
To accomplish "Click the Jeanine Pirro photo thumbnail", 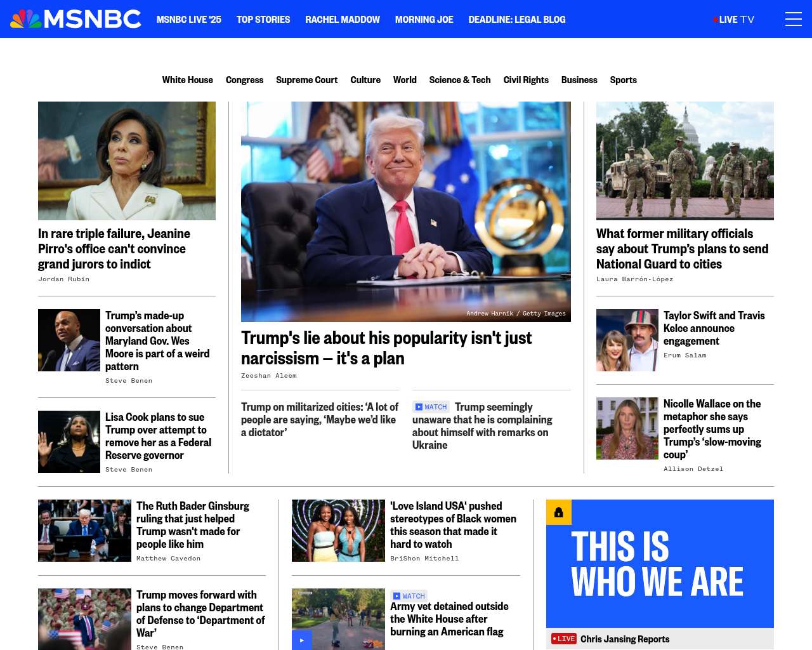I will click(127, 161).
